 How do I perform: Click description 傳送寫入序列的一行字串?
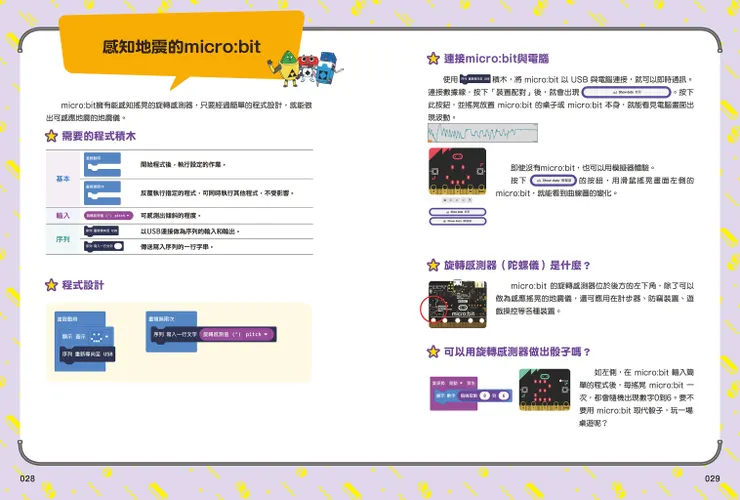pos(177,247)
